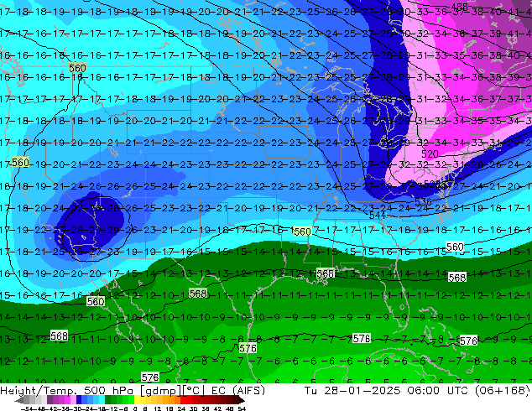Click the 568 label over the western Atlantic
Screen dimensions: 532x411
457,278
